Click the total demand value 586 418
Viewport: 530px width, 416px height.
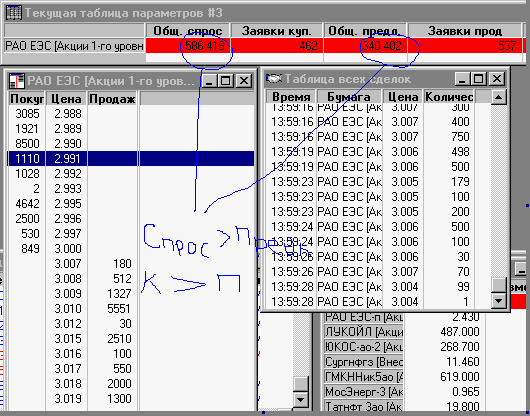pos(205,46)
